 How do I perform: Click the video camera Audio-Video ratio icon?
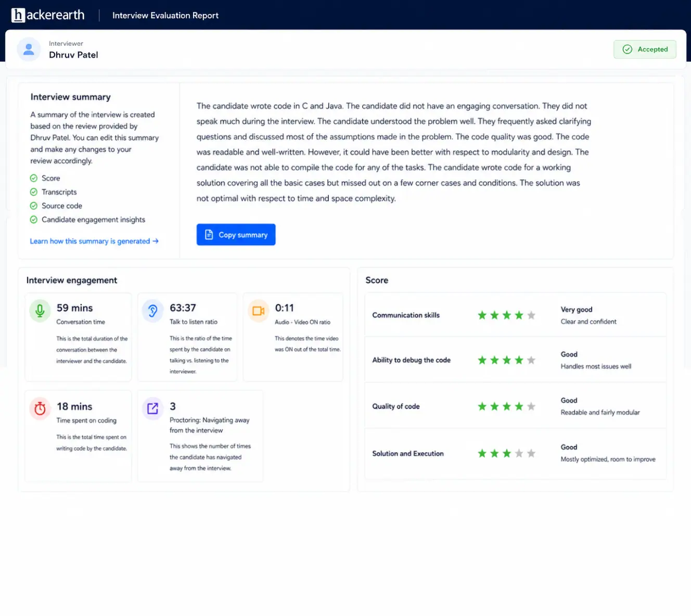point(258,311)
